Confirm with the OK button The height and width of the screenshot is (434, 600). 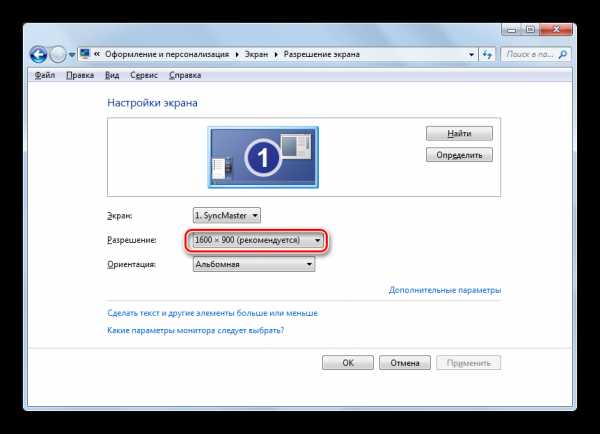pyautogui.click(x=348, y=363)
